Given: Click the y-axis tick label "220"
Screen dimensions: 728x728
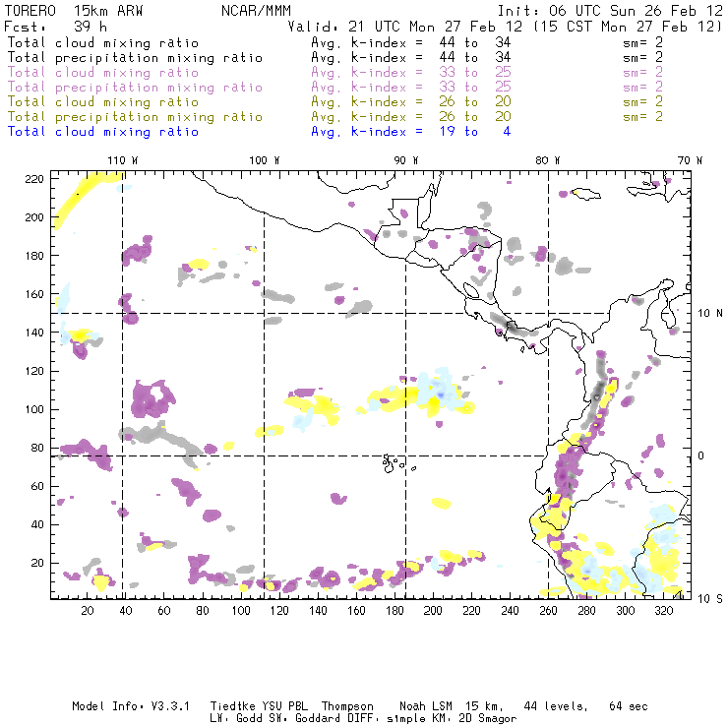Looking at the screenshot, I should tap(34, 179).
